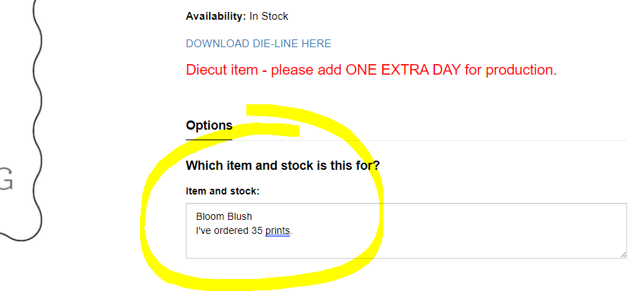Click the number 35 in the text box
Viewport: 644px width, 291px height.
pos(257,230)
